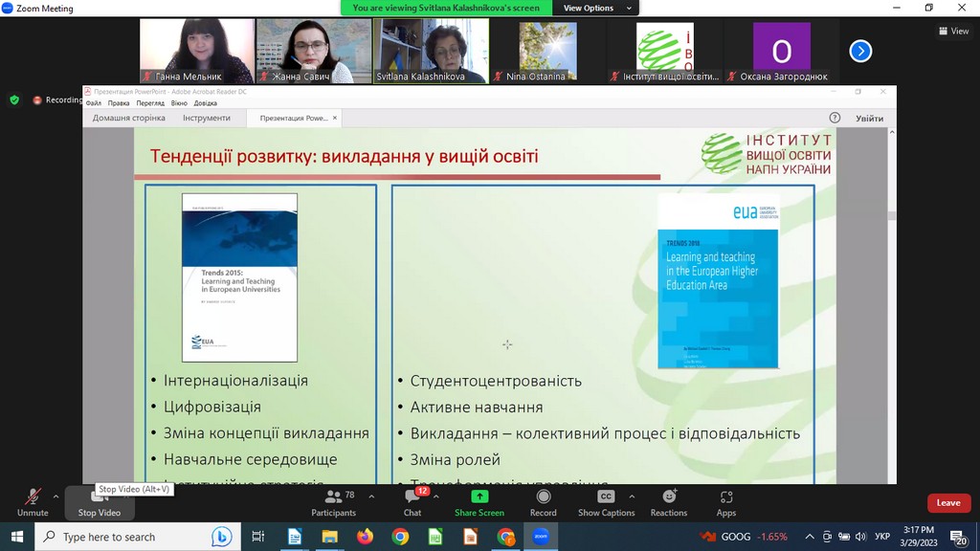Select Ганна Мельник's video thumbnail
The width and height of the screenshot is (980, 551).
point(197,52)
